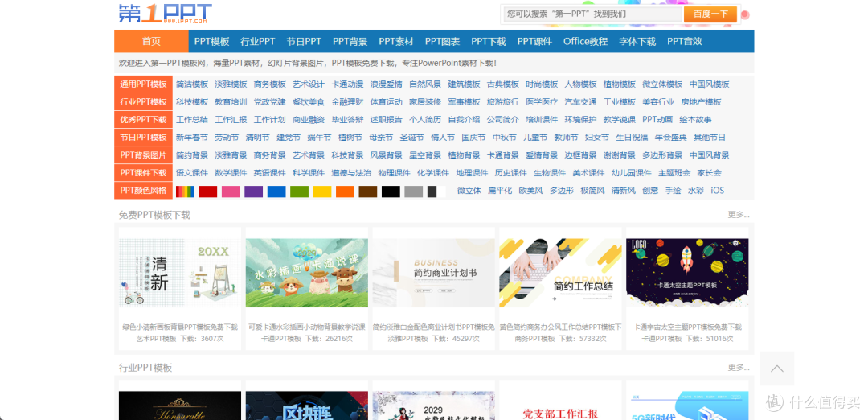The width and height of the screenshot is (868, 420).
Task: Select 节日PPT in the navigation bar
Action: coord(304,42)
